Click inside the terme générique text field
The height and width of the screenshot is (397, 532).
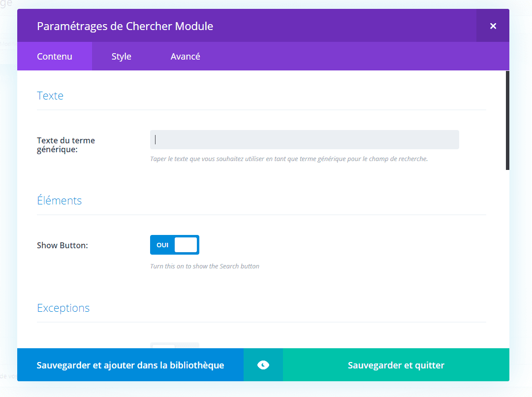[x=304, y=139]
